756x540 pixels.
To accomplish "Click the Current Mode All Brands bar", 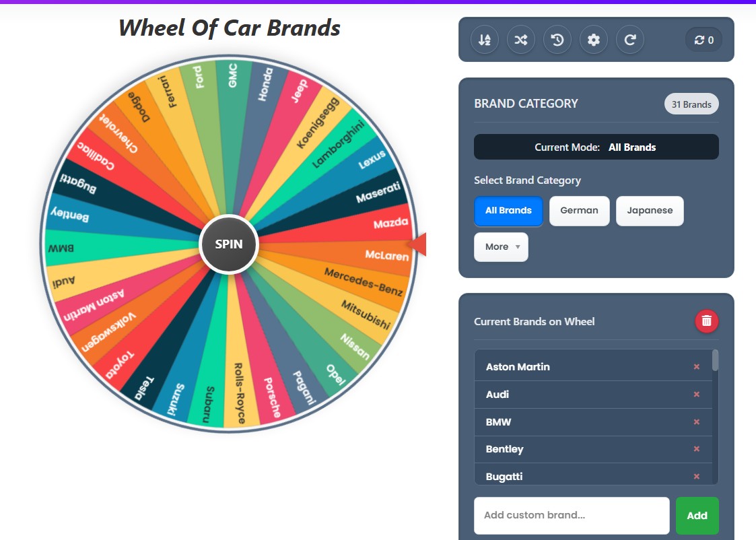I will pyautogui.click(x=596, y=147).
